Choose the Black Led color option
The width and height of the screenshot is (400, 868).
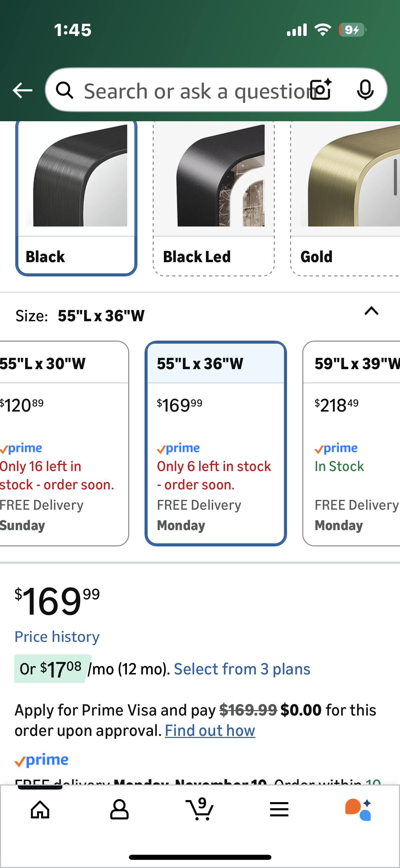tap(214, 198)
